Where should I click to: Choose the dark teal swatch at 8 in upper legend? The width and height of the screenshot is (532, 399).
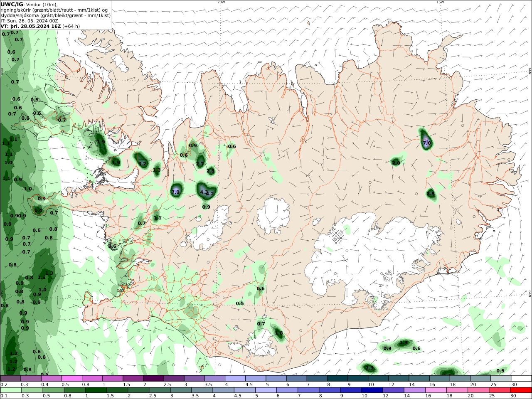pyautogui.click(x=337, y=378)
